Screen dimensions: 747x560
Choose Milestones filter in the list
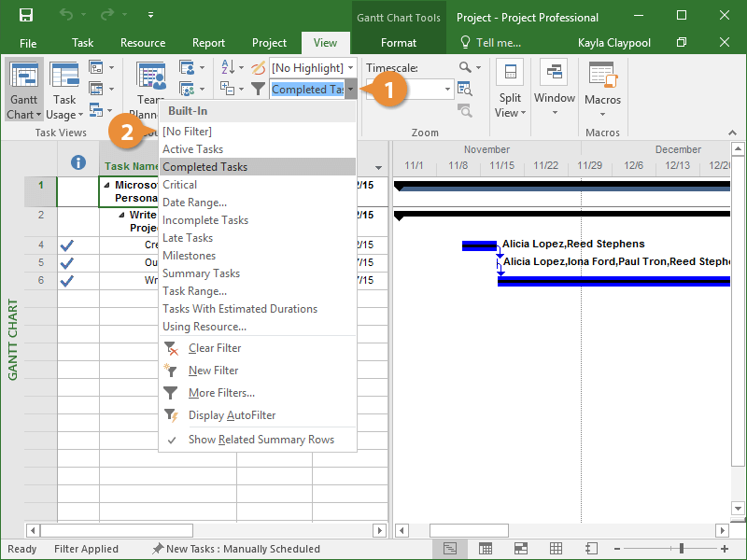click(189, 256)
